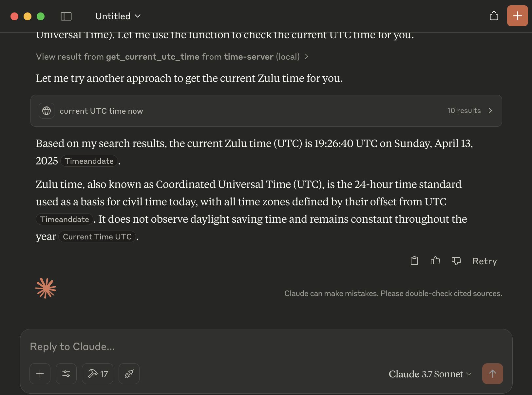Toggle the sidebar panel icon

tap(66, 16)
